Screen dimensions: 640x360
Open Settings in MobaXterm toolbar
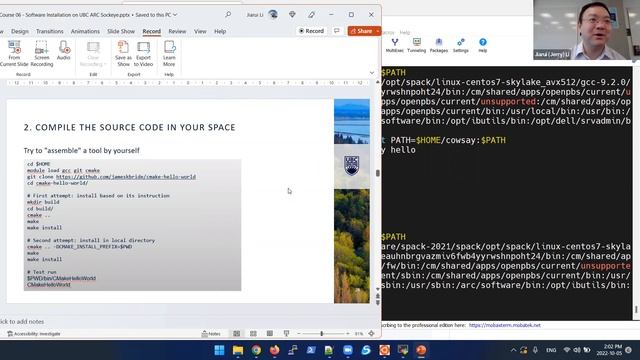coord(460,45)
